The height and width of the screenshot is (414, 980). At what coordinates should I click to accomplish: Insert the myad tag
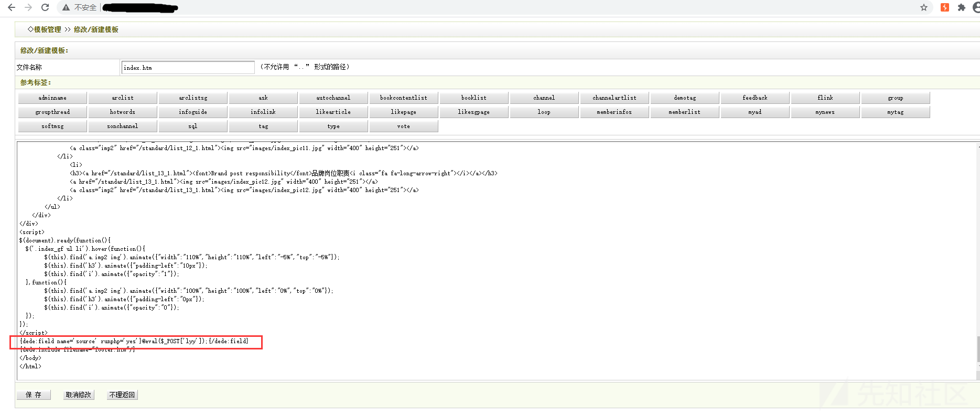tap(755, 112)
